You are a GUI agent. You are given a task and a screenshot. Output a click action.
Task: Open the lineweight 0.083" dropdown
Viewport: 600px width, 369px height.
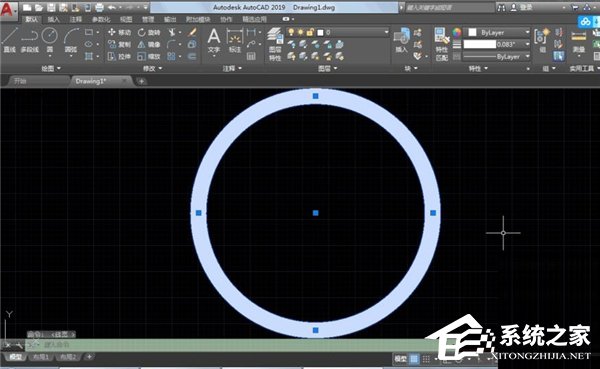pyautogui.click(x=527, y=44)
